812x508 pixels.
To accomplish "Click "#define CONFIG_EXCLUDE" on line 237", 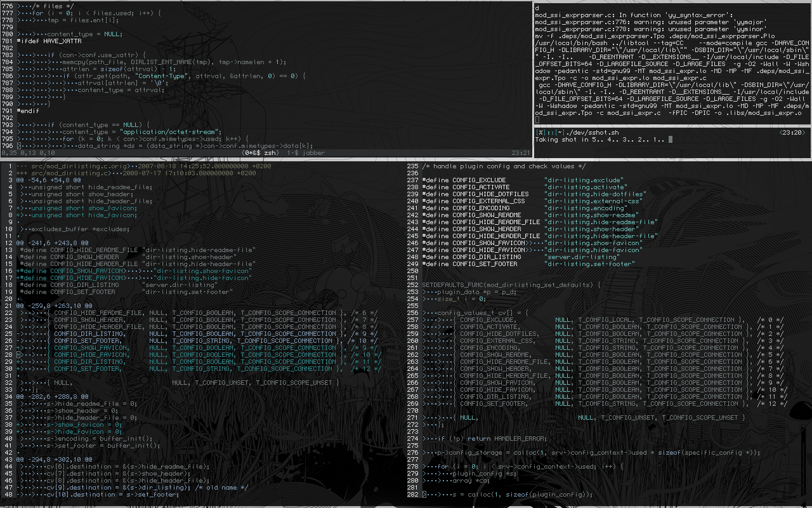I will tap(464, 180).
